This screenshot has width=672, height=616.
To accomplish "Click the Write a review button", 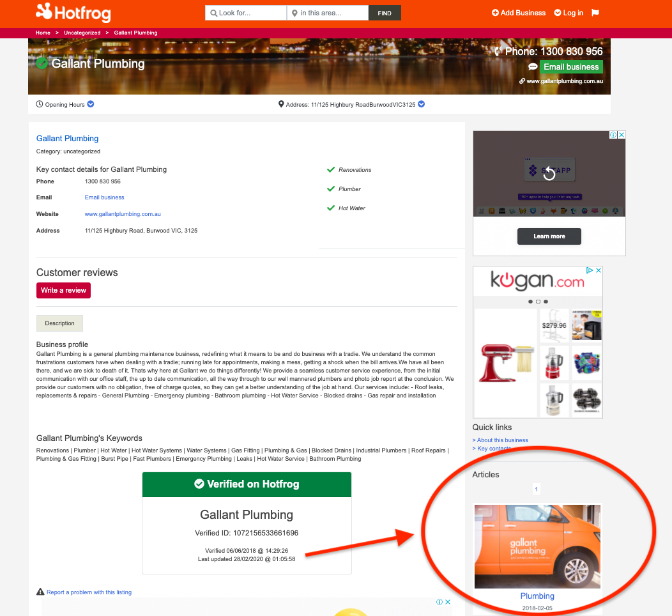I will click(x=63, y=290).
